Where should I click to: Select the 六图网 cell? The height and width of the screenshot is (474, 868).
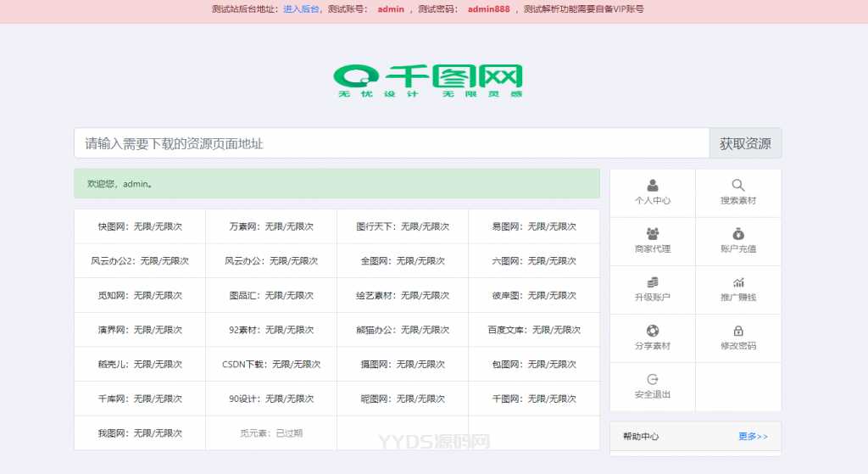pyautogui.click(x=534, y=261)
